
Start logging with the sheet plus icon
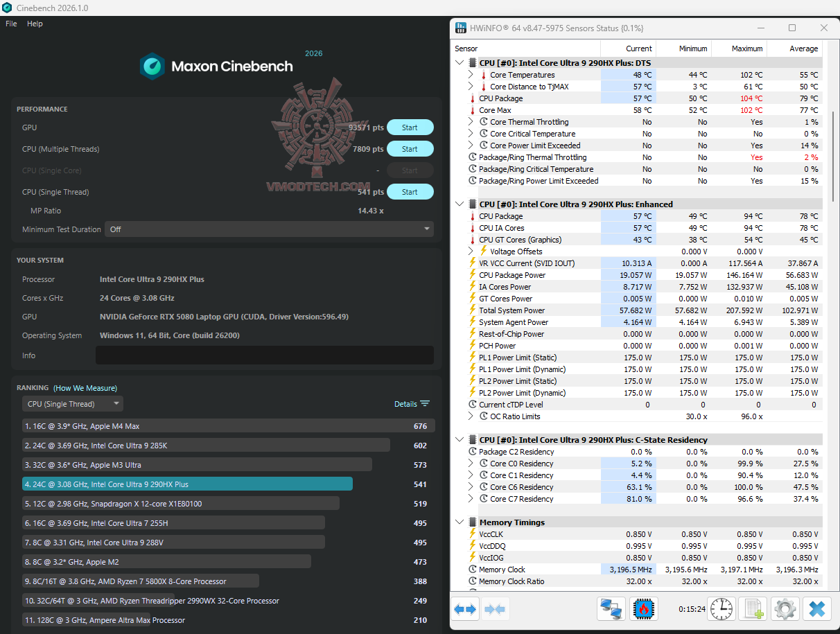coord(753,610)
